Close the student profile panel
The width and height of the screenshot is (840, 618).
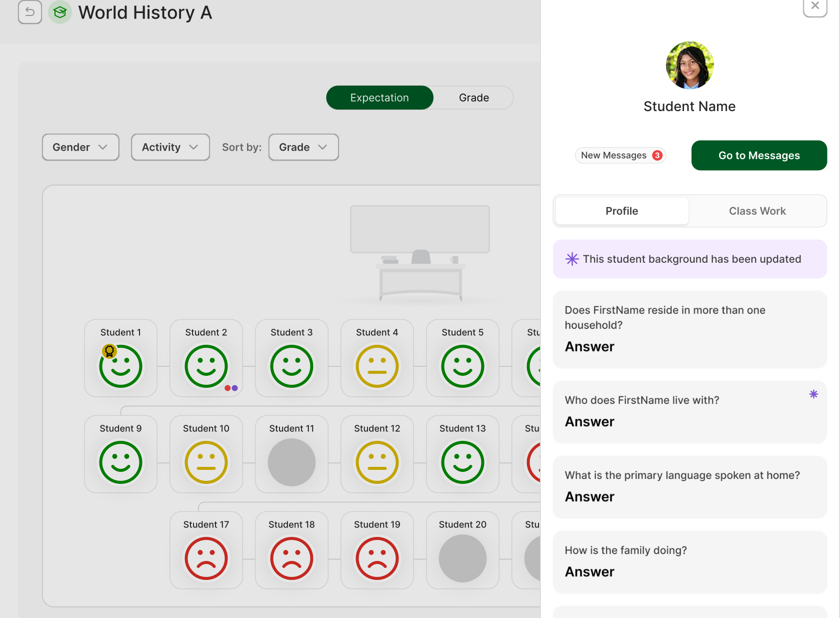[x=815, y=6]
